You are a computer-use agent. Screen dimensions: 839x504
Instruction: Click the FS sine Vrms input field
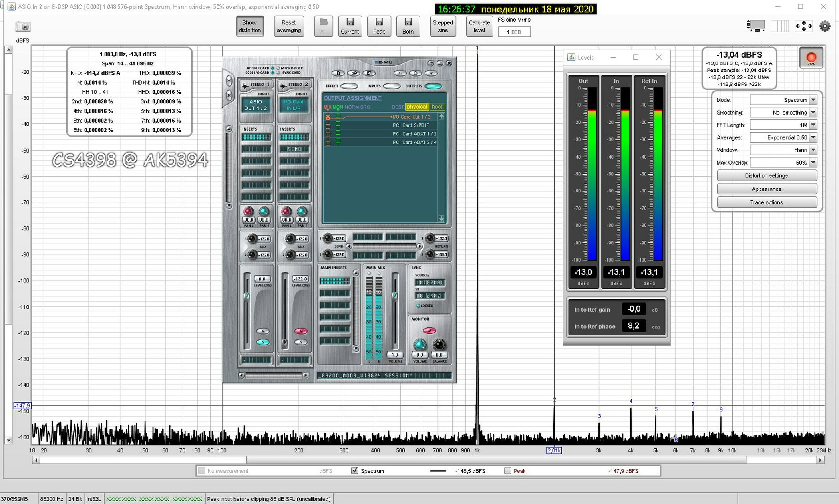click(514, 32)
